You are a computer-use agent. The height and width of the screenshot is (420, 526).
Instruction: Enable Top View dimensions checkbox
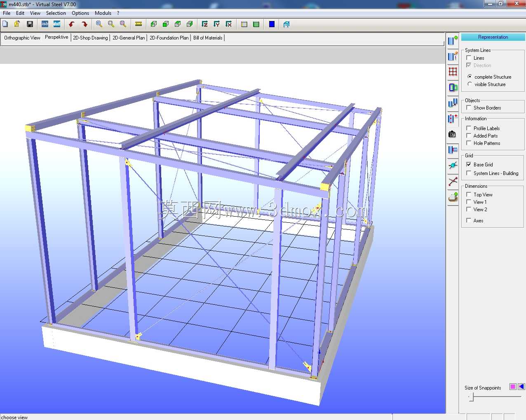tap(469, 194)
